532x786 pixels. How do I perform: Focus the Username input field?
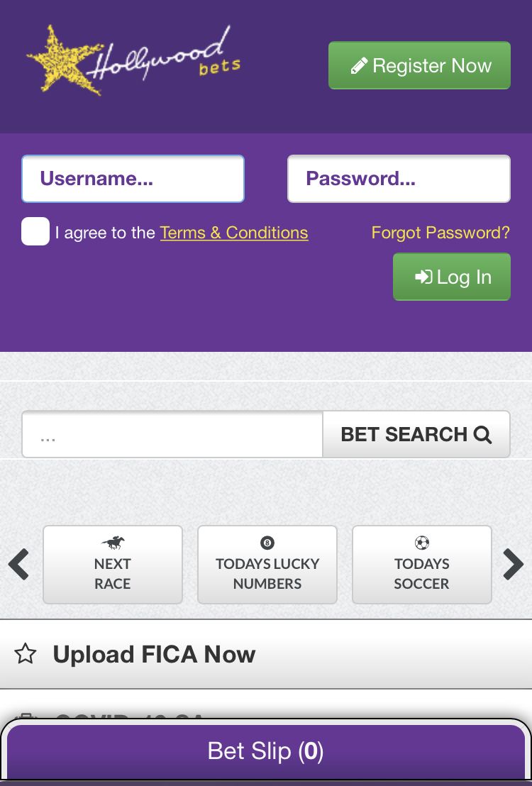click(133, 179)
